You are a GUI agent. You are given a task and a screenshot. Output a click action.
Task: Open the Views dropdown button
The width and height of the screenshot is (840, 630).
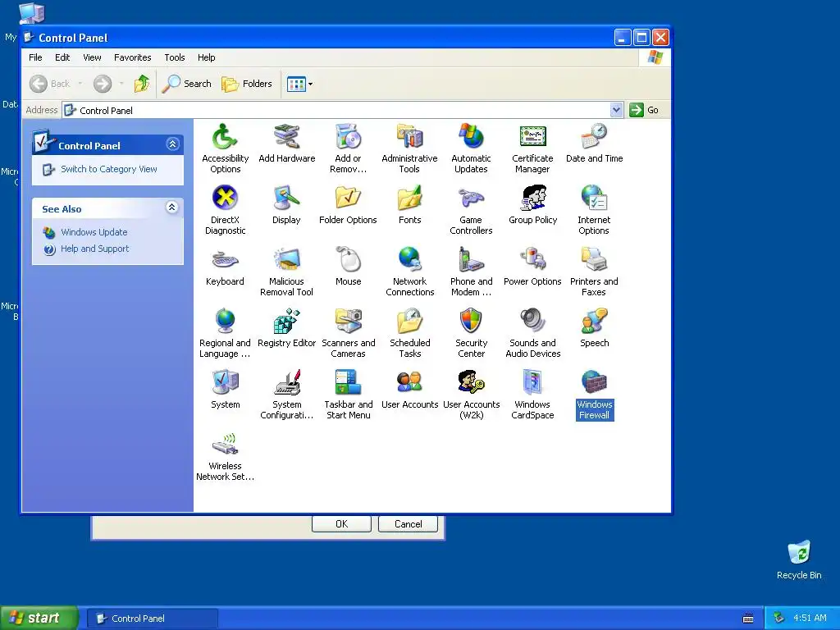tap(299, 84)
